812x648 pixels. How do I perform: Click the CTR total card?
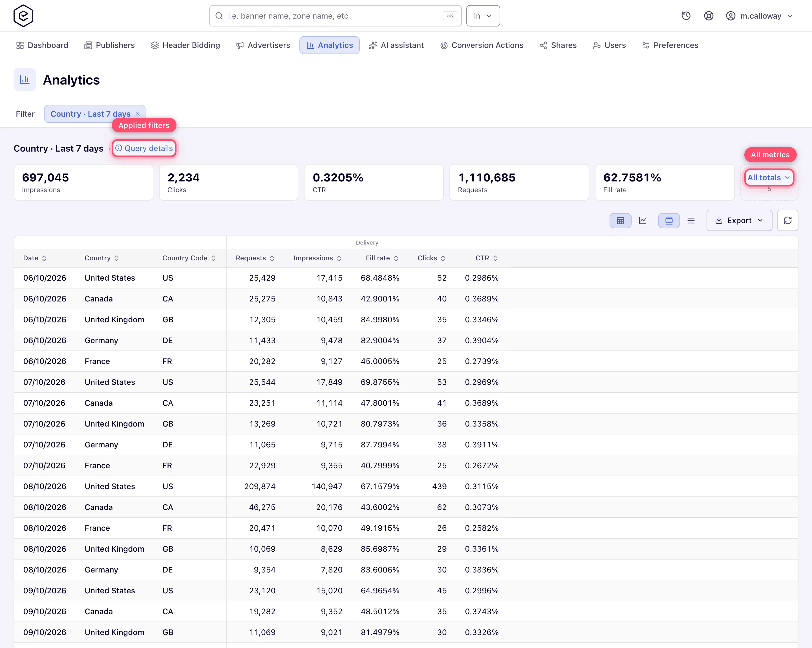[374, 182]
